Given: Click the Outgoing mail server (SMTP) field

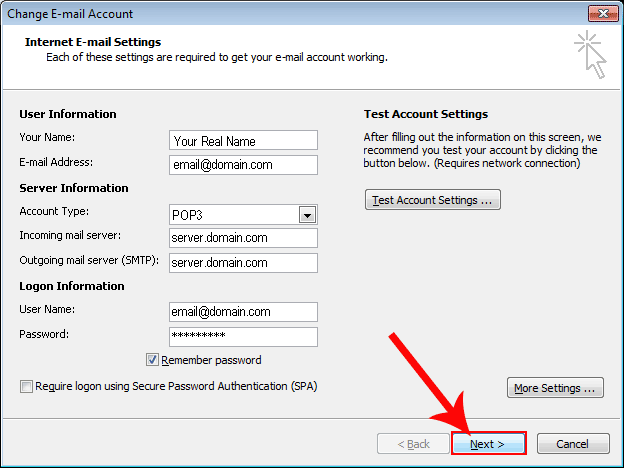Looking at the screenshot, I should point(243,263).
